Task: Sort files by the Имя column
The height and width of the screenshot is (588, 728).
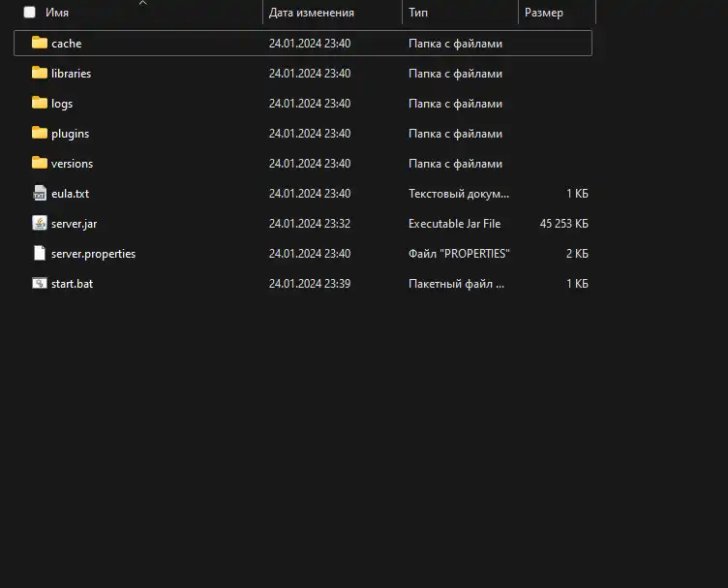Action: pyautogui.click(x=57, y=13)
